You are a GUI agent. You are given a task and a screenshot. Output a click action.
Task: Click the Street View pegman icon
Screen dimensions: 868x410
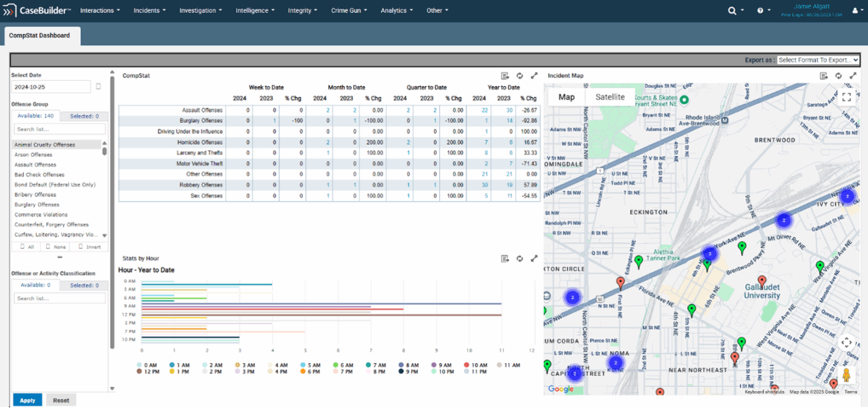tap(846, 375)
